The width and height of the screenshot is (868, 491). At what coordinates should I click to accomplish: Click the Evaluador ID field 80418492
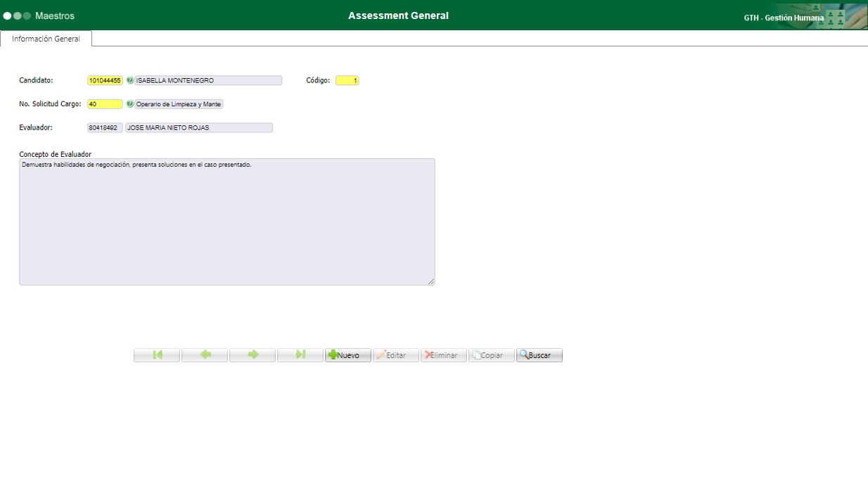(x=105, y=128)
